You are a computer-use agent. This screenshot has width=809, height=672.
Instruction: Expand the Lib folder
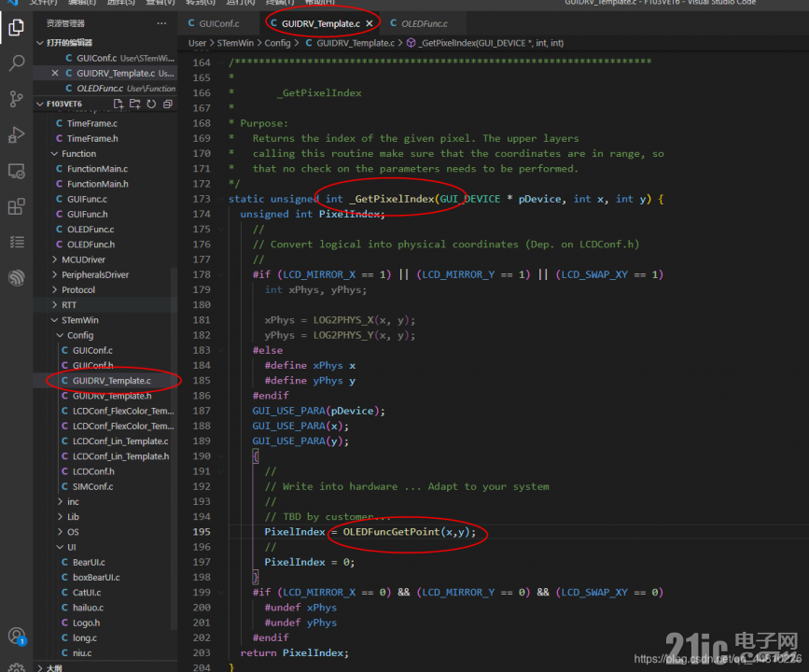point(61,517)
